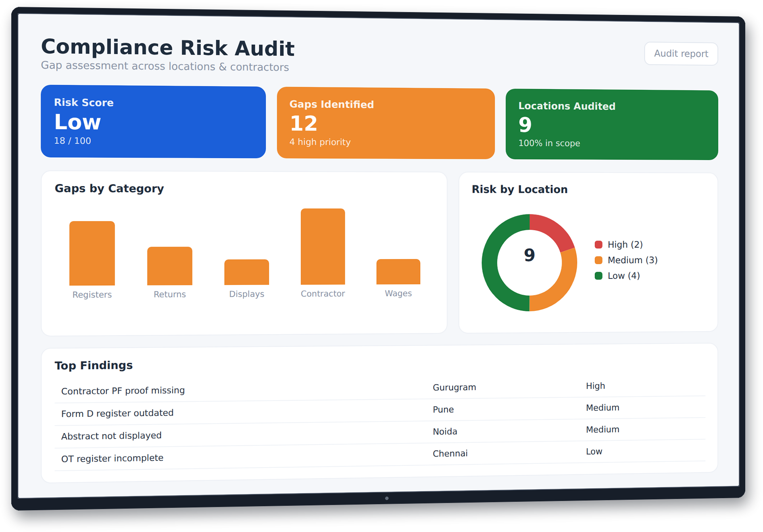763x532 pixels.
Task: Click the donut center value 9
Action: (529, 255)
